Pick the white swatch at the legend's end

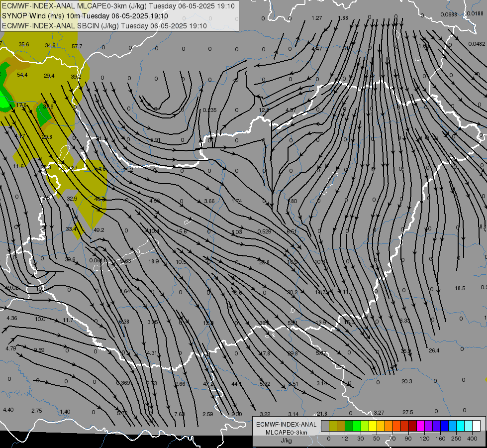(476, 426)
